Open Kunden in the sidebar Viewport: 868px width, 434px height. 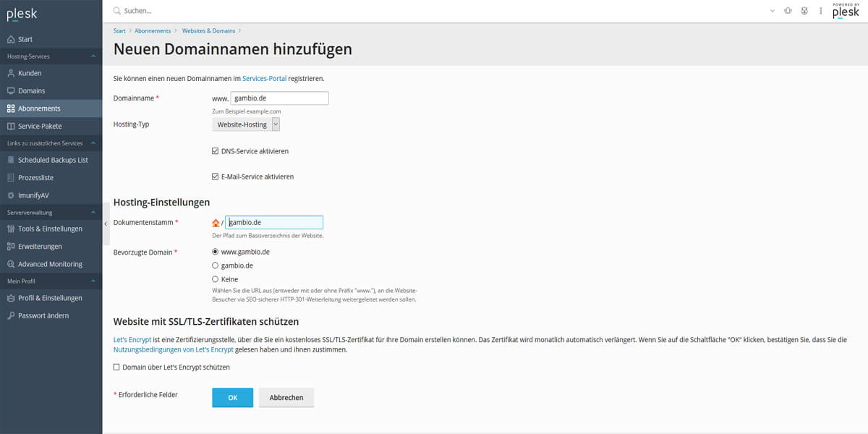pyautogui.click(x=51, y=73)
